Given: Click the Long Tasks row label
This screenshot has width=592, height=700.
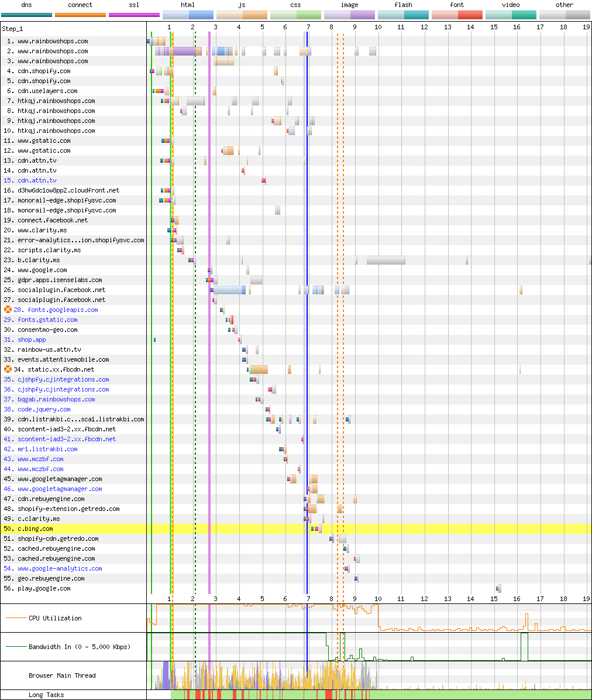Looking at the screenshot, I should point(46,695).
